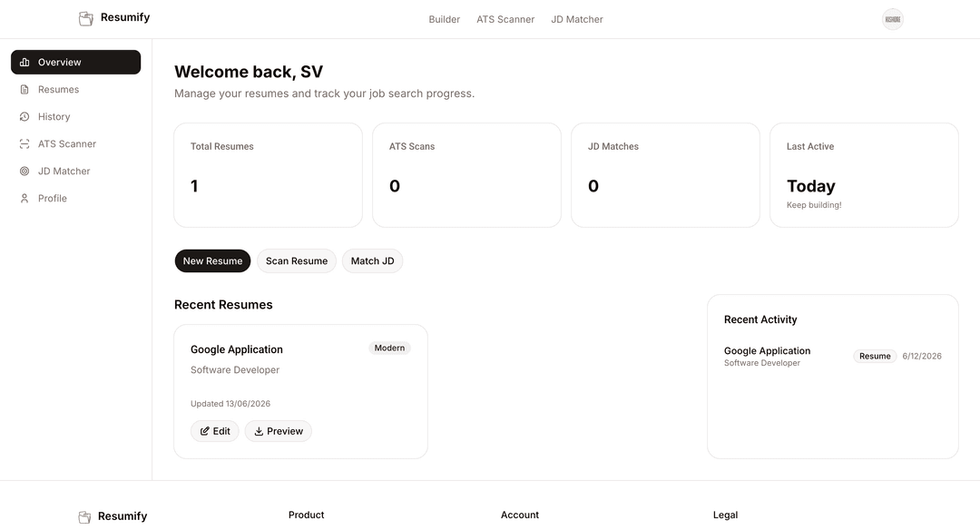
Task: Click the JD Matcher target icon
Action: click(x=24, y=171)
